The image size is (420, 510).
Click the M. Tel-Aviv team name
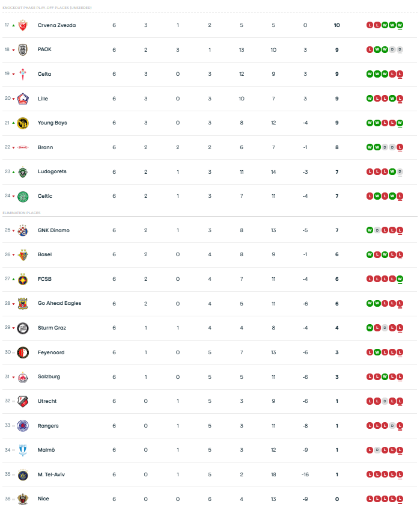pos(52,475)
